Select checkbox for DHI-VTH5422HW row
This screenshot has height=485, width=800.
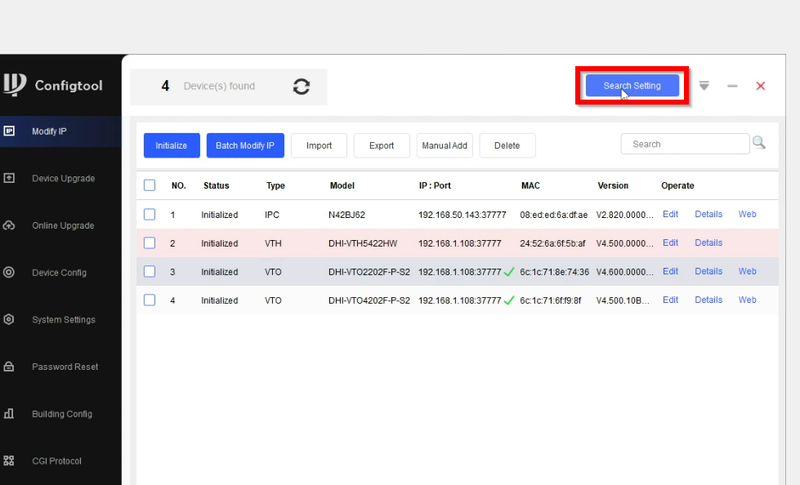tap(150, 243)
